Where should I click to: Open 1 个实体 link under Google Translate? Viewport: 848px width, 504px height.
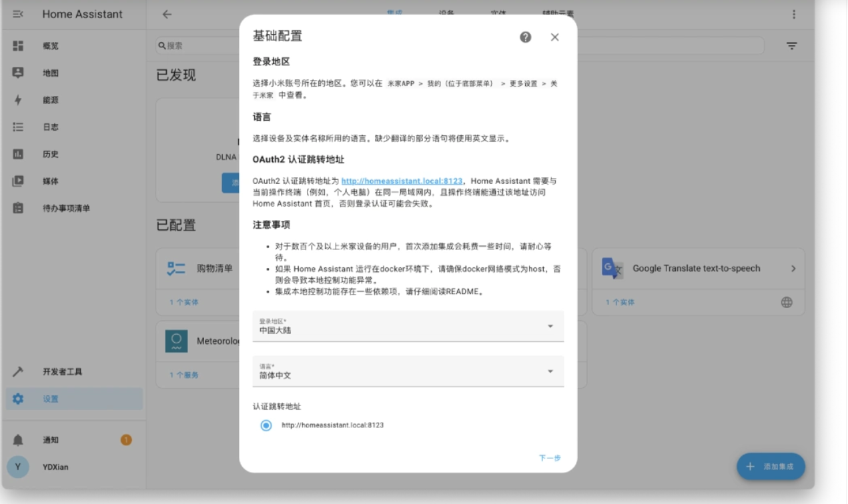pos(620,302)
